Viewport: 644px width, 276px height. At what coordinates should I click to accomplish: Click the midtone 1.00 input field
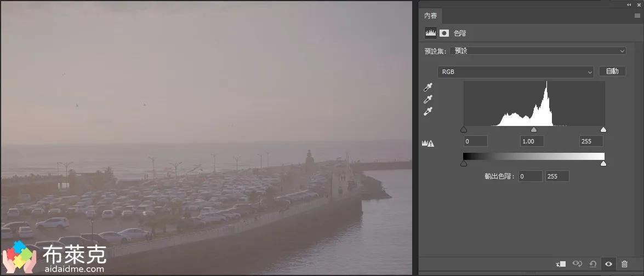(532, 141)
